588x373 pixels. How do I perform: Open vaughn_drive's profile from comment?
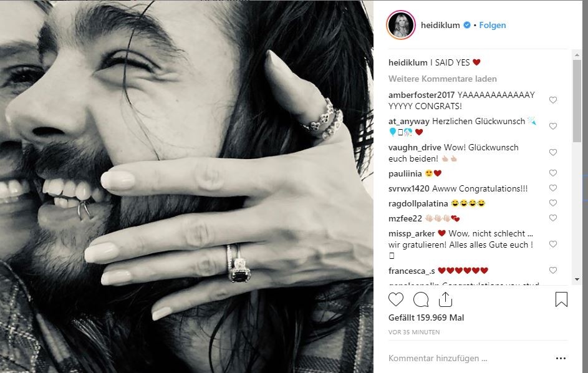click(415, 147)
